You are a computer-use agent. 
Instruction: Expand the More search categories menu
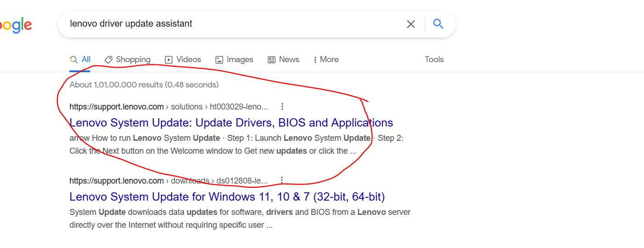326,60
